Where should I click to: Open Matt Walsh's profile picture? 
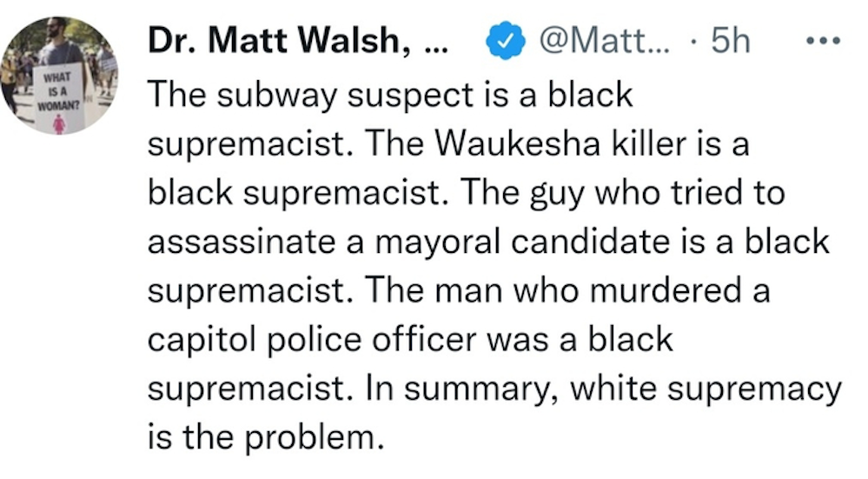pyautogui.click(x=59, y=76)
